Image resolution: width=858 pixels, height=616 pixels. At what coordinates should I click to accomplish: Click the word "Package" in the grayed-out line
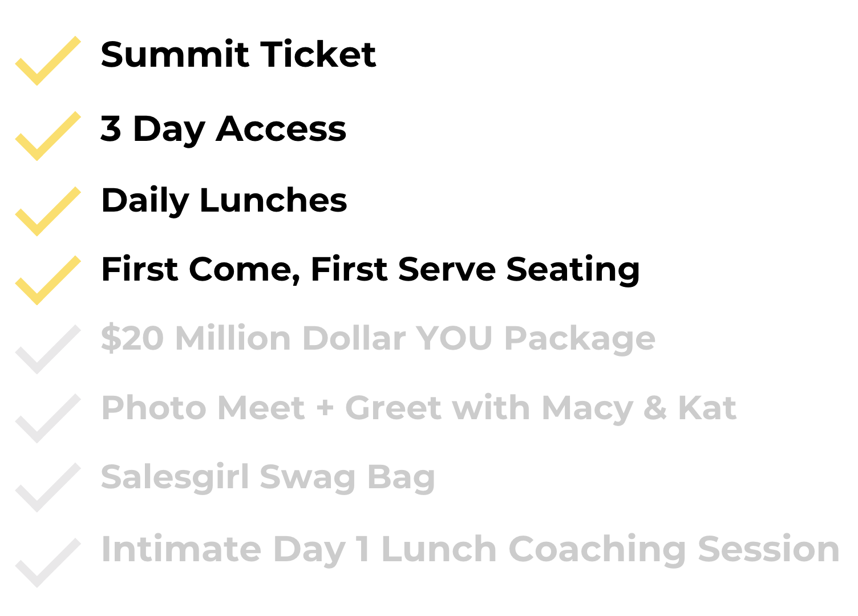pyautogui.click(x=579, y=339)
